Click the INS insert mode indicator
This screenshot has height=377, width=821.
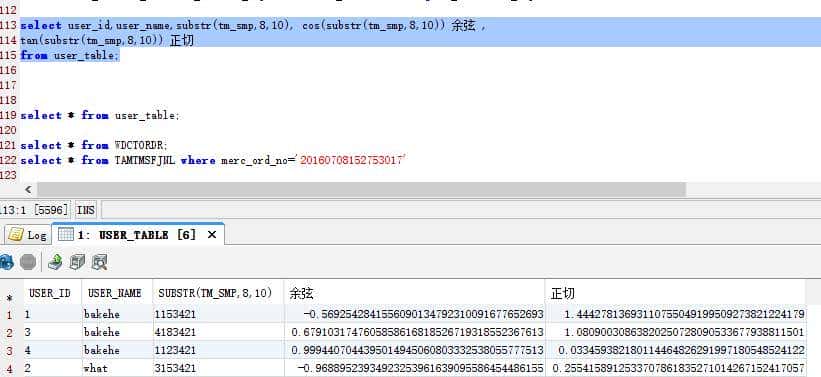[86, 210]
